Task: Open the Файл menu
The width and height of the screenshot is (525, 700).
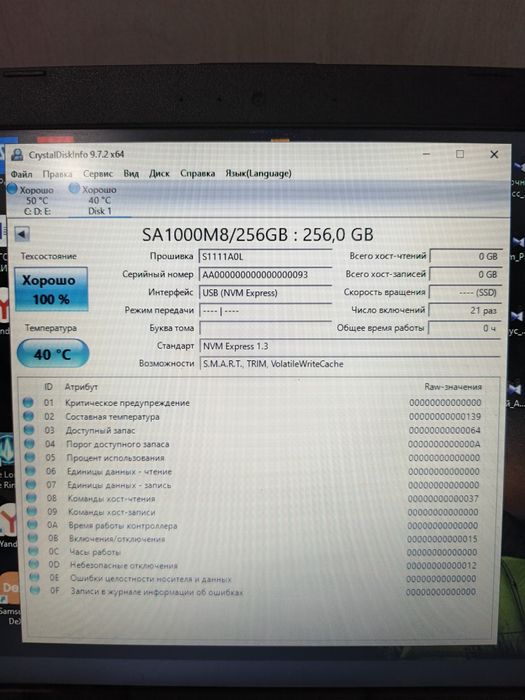Action: click(x=21, y=174)
